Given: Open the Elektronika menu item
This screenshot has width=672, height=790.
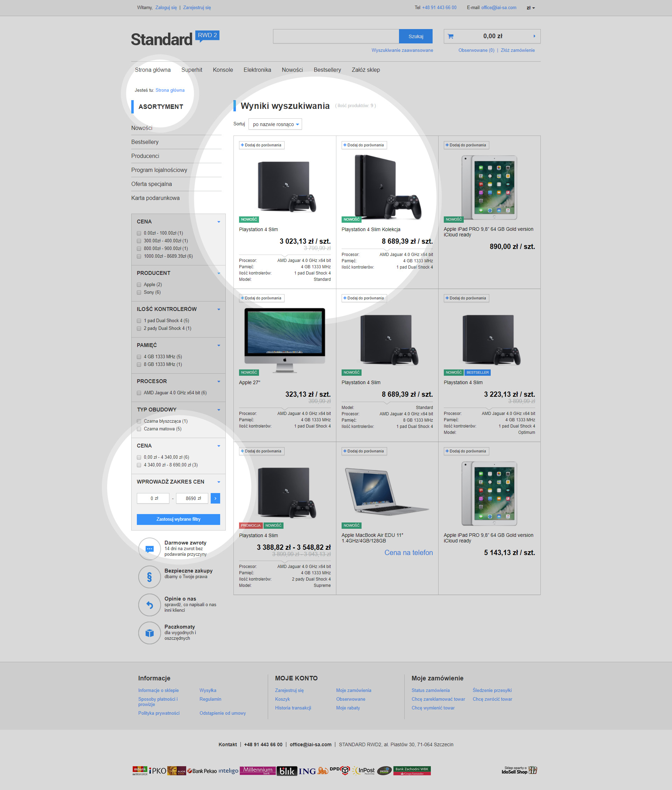Looking at the screenshot, I should [257, 70].
